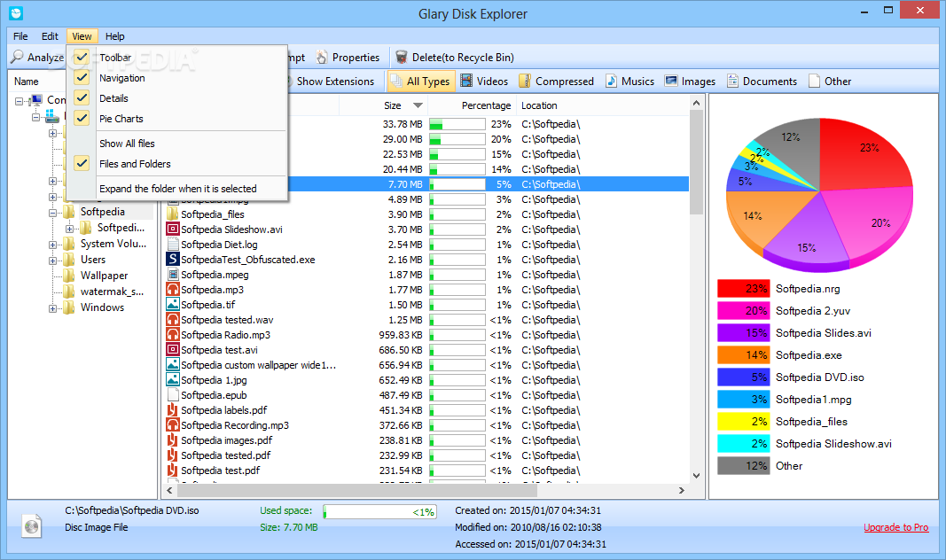Click magenta Softpedia 2.yuv legend swatch
This screenshot has height=560, width=946.
tap(743, 311)
